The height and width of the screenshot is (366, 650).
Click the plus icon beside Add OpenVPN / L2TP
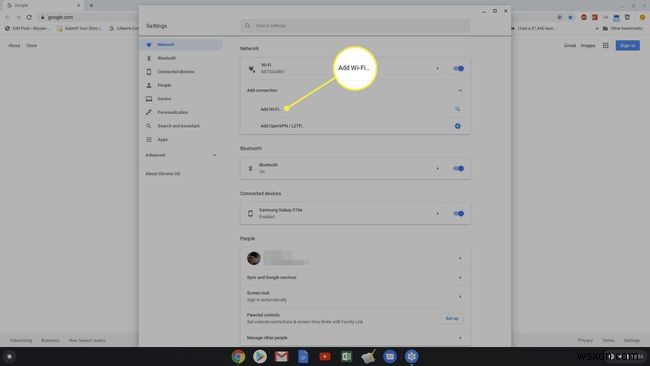tap(458, 126)
